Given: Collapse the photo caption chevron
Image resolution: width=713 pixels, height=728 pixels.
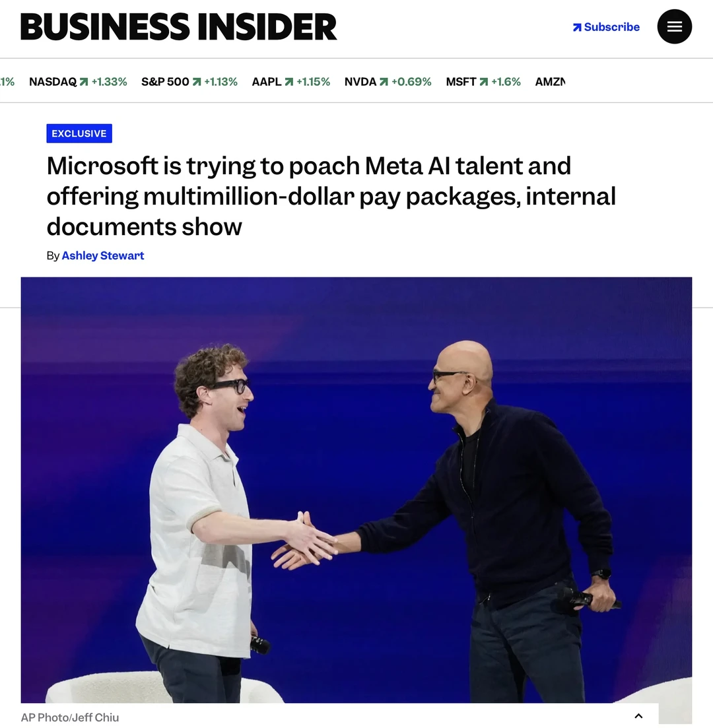Looking at the screenshot, I should pos(638,716).
